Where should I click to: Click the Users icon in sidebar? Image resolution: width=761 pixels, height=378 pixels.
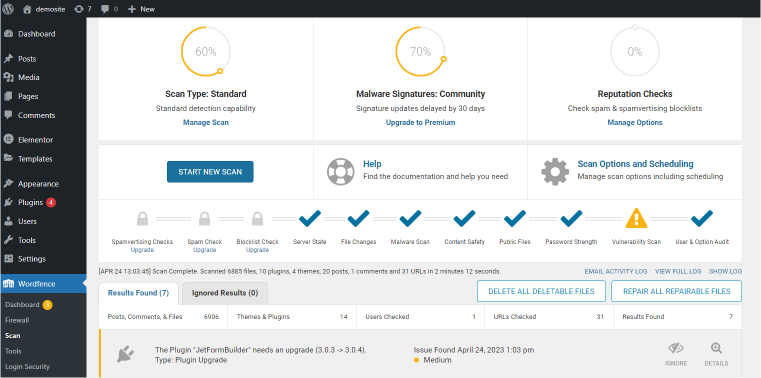[x=8, y=221]
